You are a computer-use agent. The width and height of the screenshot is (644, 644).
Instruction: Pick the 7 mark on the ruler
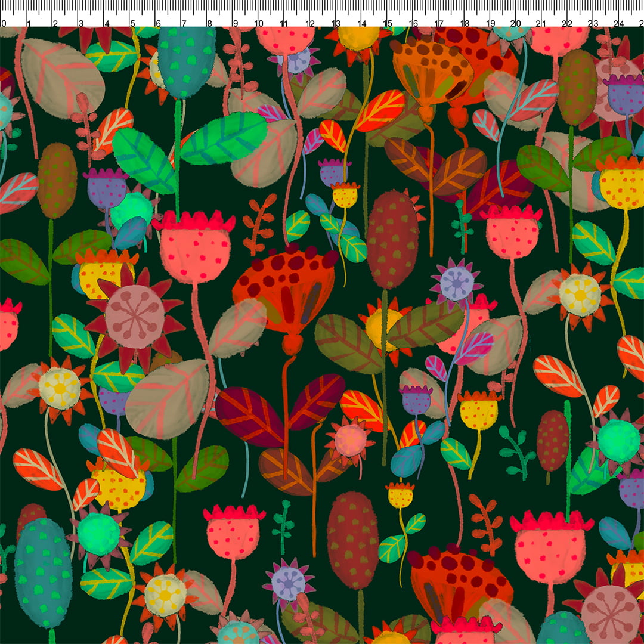click(x=183, y=23)
